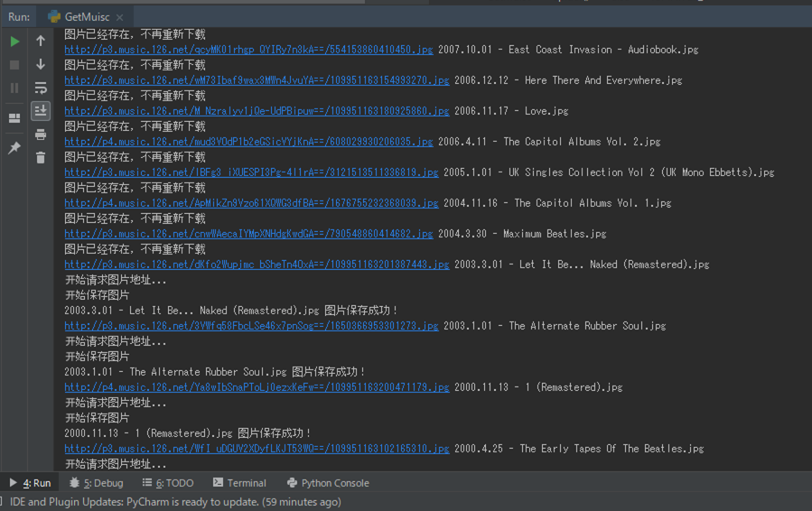Close the GetMuisc run tab
This screenshot has width=812, height=511.
(x=119, y=17)
